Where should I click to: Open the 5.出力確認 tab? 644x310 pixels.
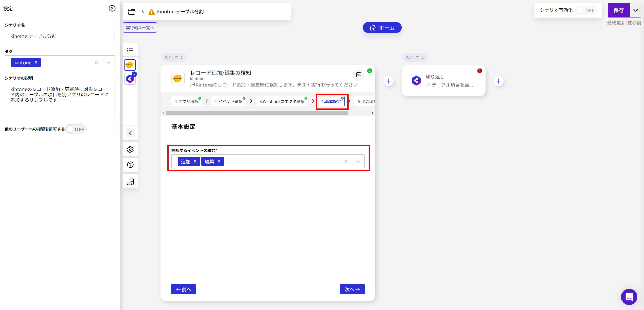click(365, 101)
